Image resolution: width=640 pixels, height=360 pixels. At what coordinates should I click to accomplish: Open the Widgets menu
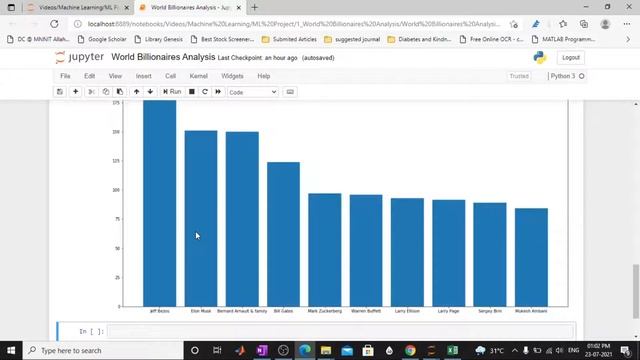click(x=232, y=76)
